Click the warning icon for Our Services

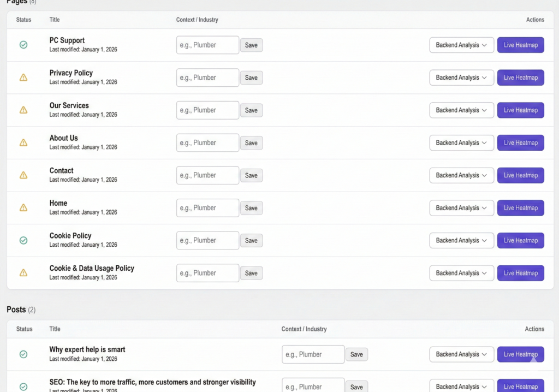[x=23, y=110]
